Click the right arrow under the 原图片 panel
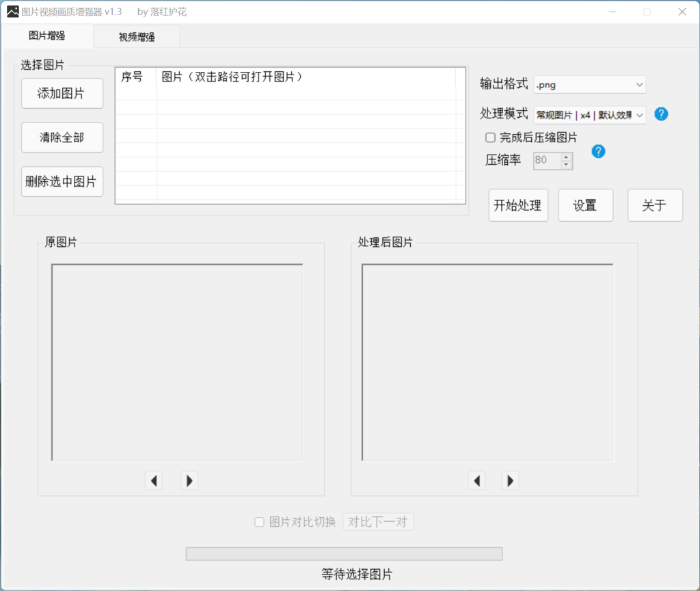The height and width of the screenshot is (591, 700). [x=189, y=481]
